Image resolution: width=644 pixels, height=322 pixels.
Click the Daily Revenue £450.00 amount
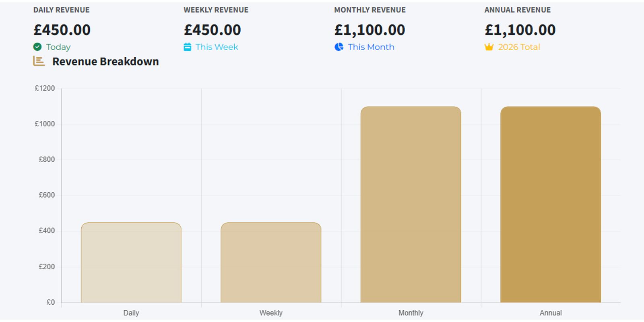(x=62, y=30)
